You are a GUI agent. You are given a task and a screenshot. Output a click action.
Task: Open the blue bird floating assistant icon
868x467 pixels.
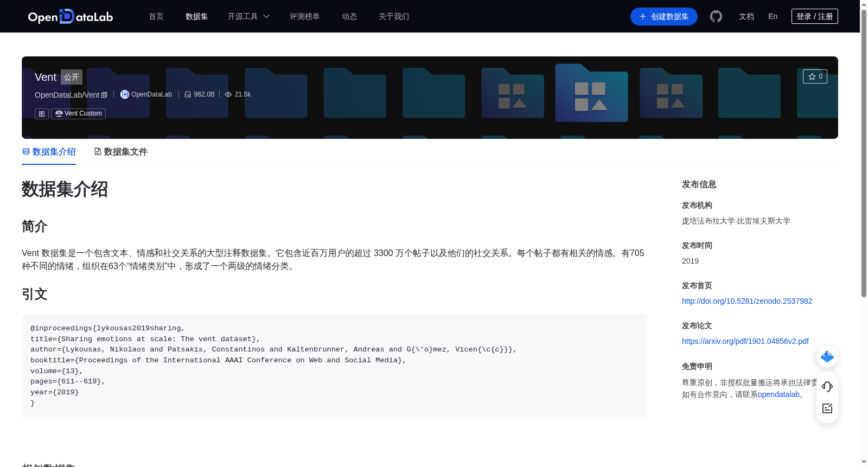(x=827, y=356)
